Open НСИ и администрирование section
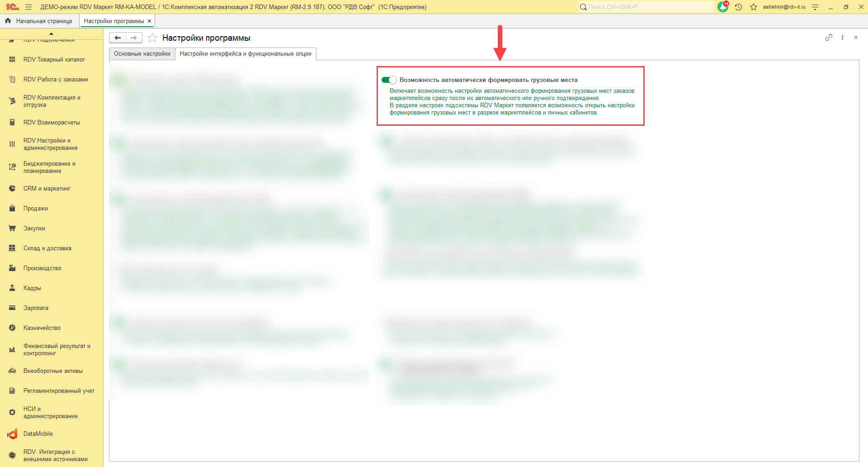Image resolution: width=868 pixels, height=467 pixels. point(52,413)
